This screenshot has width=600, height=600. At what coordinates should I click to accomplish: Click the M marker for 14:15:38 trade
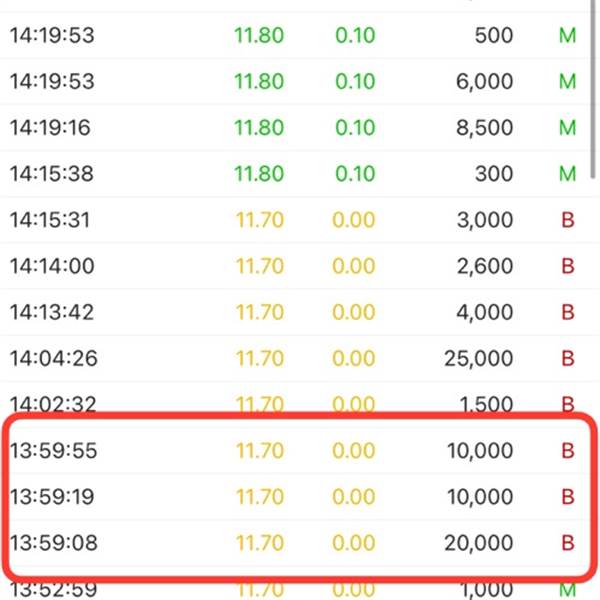point(568,174)
